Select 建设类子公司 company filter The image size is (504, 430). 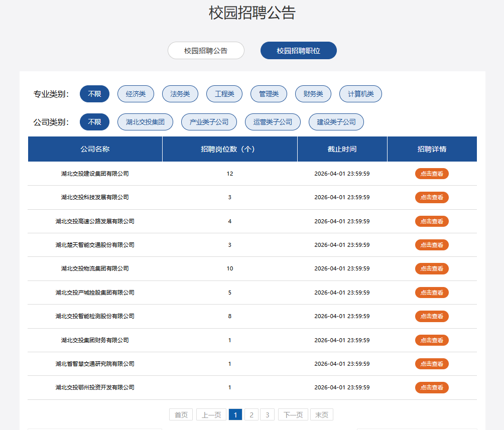[336, 122]
